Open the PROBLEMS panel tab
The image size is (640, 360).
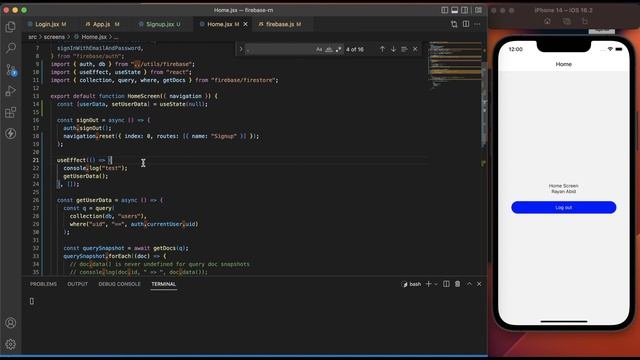click(43, 284)
